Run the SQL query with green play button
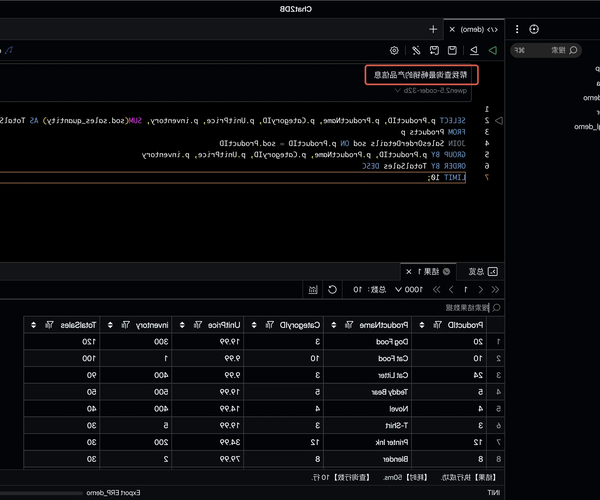This screenshot has width=600, height=500. click(492, 50)
